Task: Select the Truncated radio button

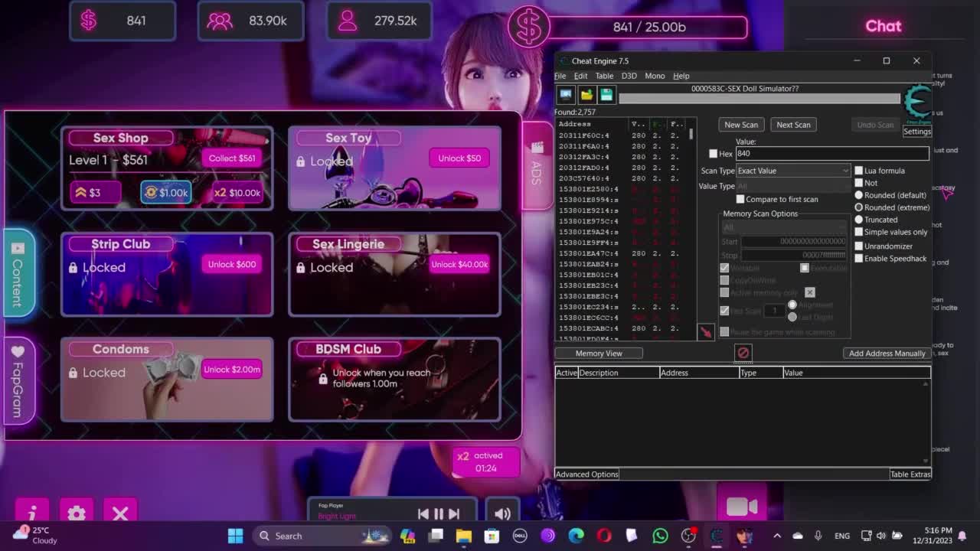Action: click(858, 220)
